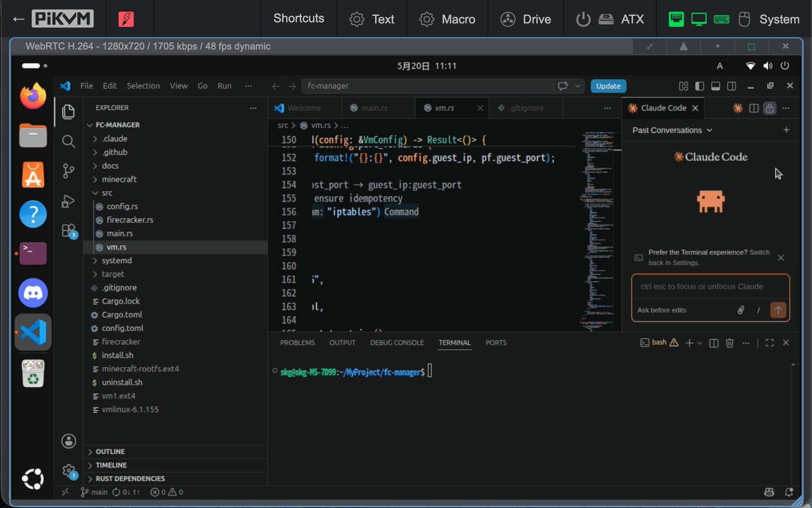
Task: Open the launch profile dropdown next to new terminal
Action: (700, 343)
